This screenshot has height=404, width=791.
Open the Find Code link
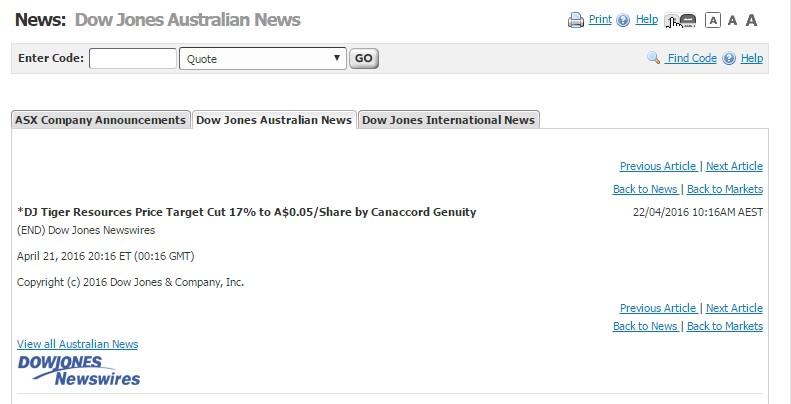[x=691, y=58]
